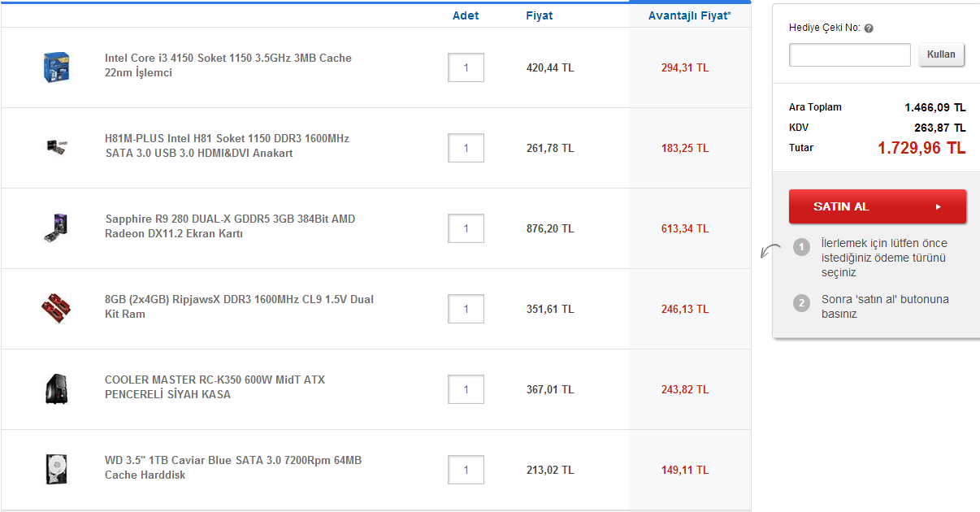
Task: Click the quantity box for Sapphire R9 280
Action: click(x=466, y=228)
